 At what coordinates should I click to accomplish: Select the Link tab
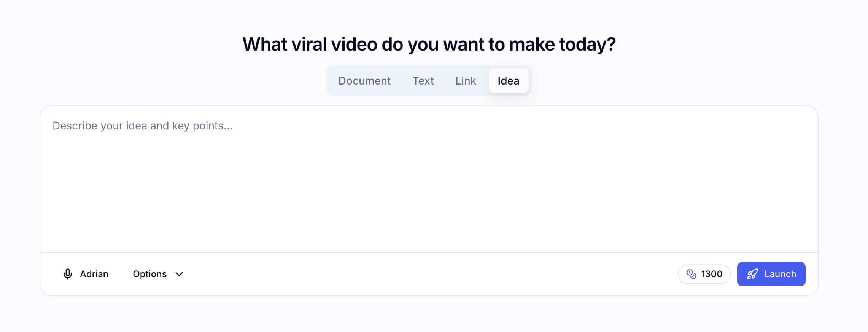tap(466, 81)
